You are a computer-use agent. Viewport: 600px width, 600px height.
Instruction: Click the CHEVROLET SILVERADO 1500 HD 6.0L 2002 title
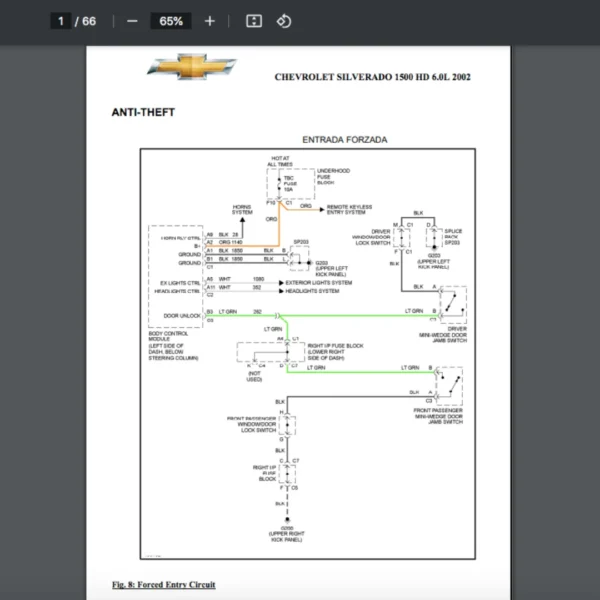click(372, 77)
